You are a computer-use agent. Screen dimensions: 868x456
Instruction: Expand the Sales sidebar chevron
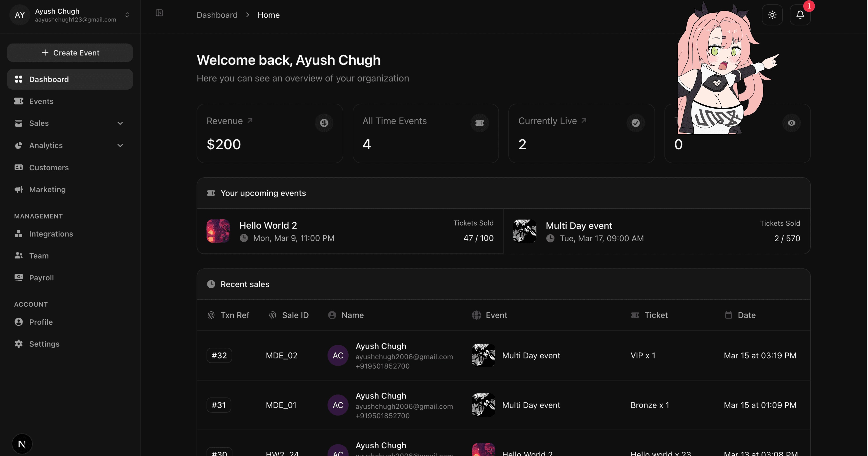click(x=120, y=123)
